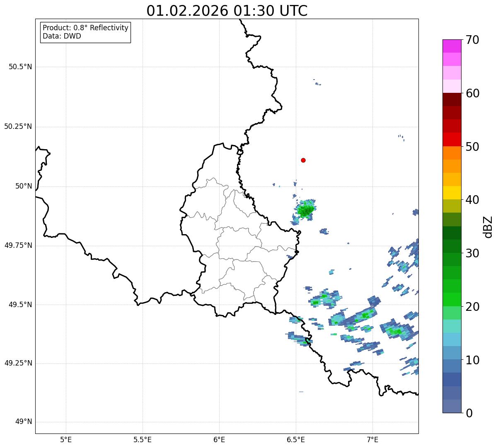This screenshot has width=498, height=448.
Task: Click the "Product: 0.8° Reflectivity" text
Action: coord(86,28)
